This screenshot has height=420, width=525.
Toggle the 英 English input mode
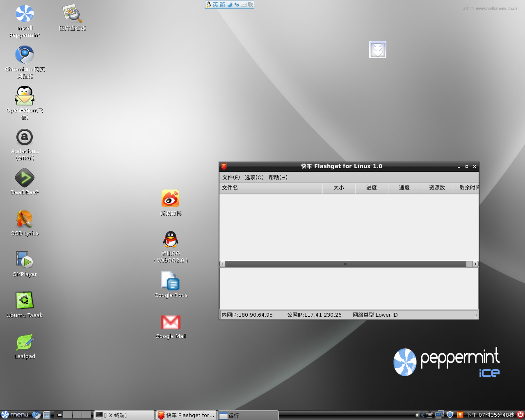pos(215,5)
